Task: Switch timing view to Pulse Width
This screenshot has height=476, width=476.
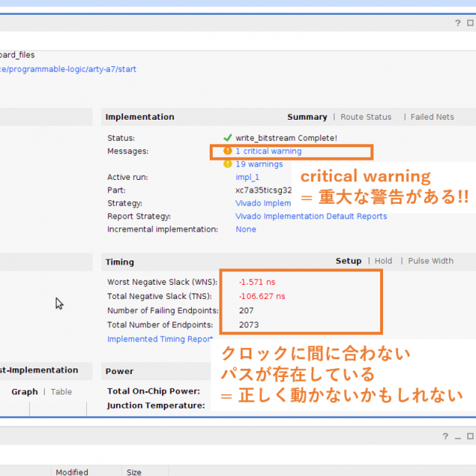Action: tap(431, 261)
